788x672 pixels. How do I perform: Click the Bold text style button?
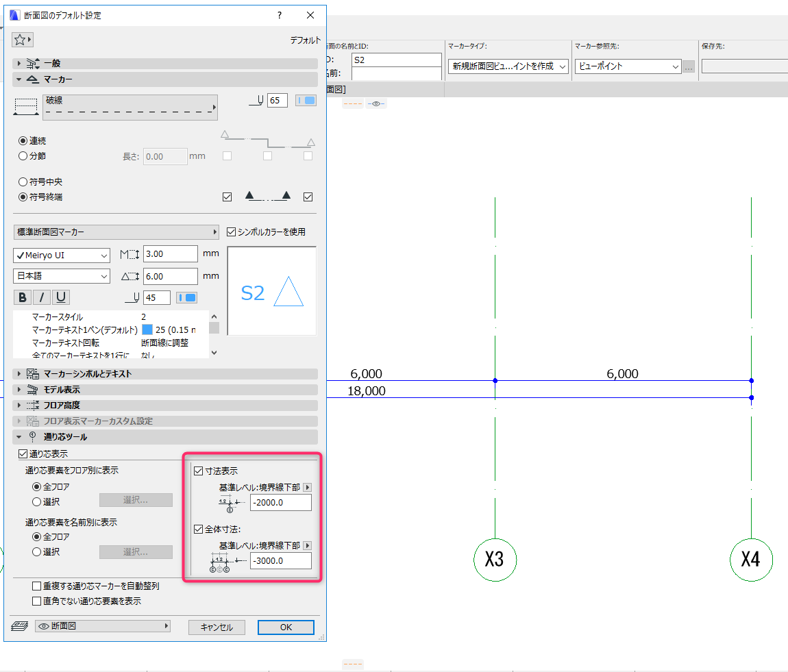(x=23, y=297)
